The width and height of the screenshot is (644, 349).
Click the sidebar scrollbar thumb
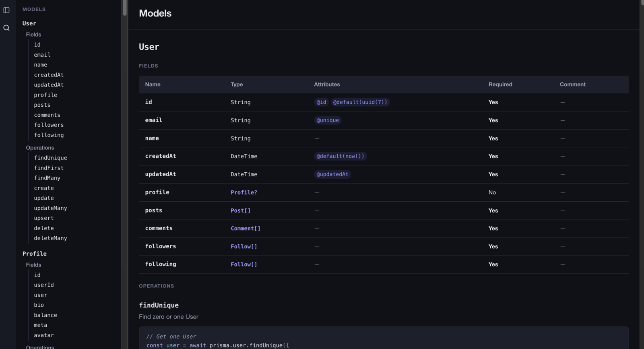click(x=125, y=8)
